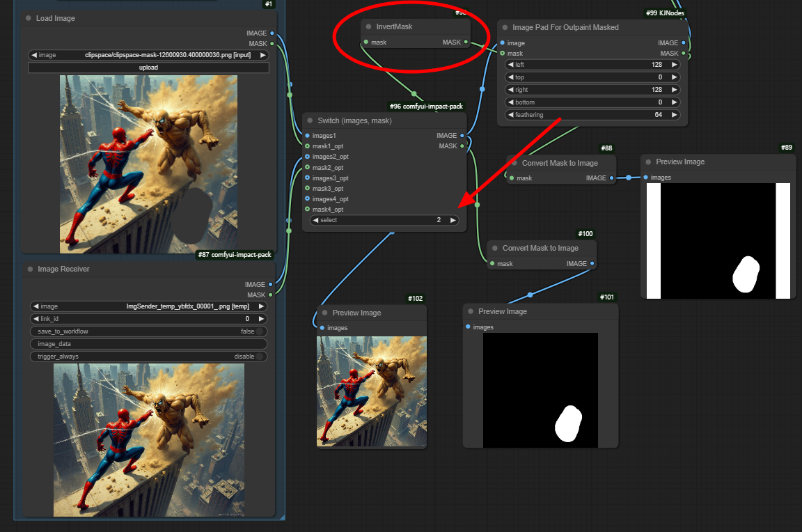Screen dimensions: 802x532
Task: Select next image file in Load Image
Action: coord(262,55)
